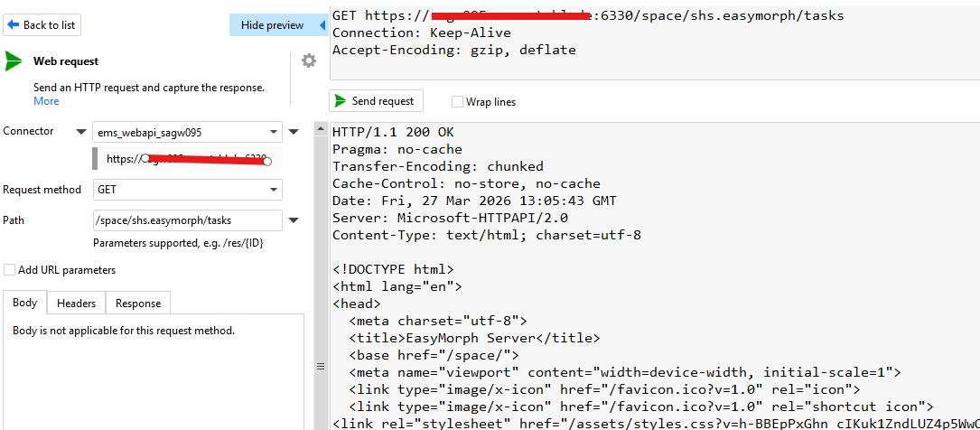Expand the arrow right of Path field

pos(293,220)
